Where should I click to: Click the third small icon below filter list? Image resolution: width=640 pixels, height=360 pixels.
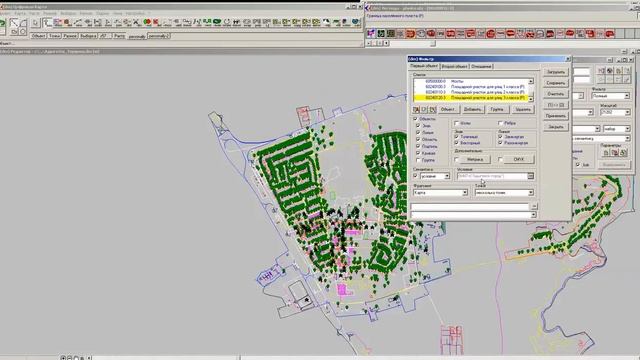pos(432,109)
